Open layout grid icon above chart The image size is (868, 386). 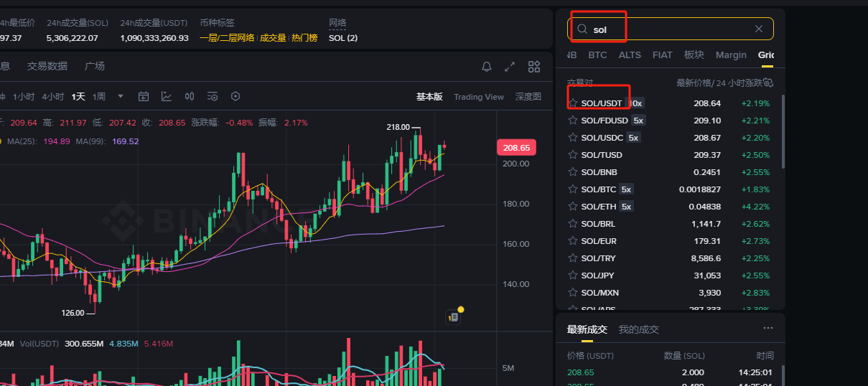click(x=533, y=67)
